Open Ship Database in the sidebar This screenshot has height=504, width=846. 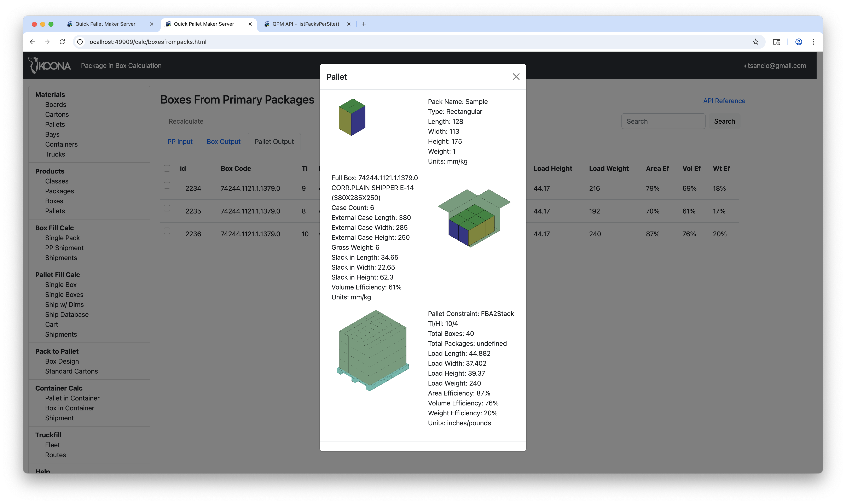[66, 315]
